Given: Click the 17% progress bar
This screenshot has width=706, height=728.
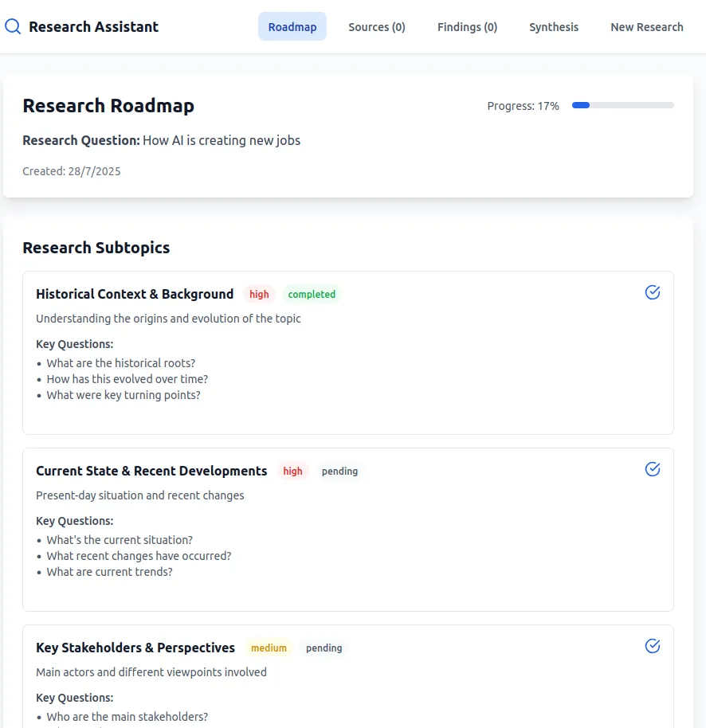Looking at the screenshot, I should pyautogui.click(x=623, y=105).
